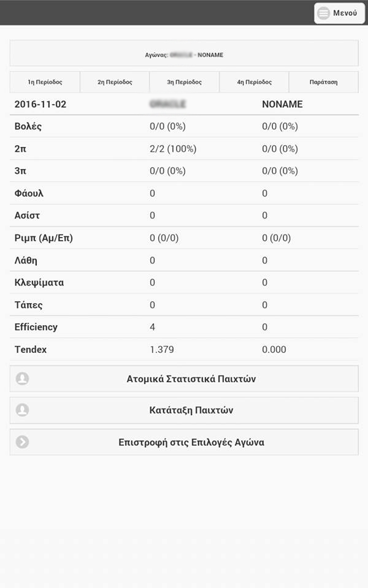The image size is (368, 588).
Task: Switch to the 1η Περίοδος tab
Action: 45,82
